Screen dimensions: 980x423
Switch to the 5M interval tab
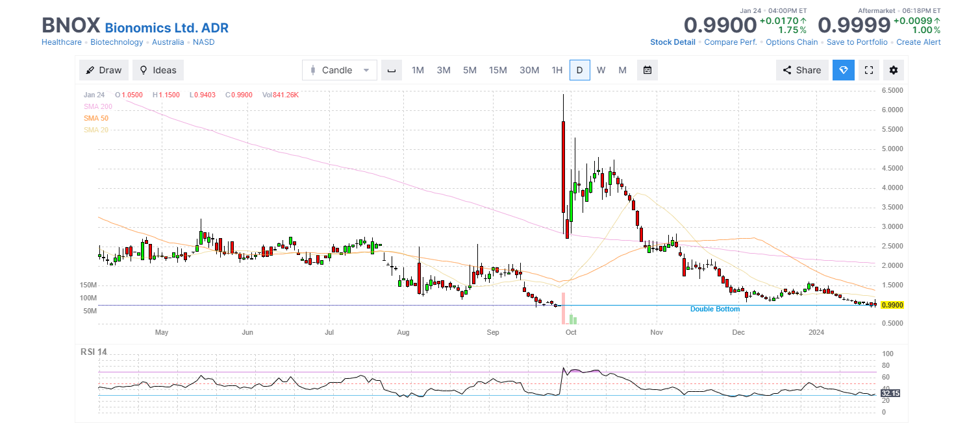pos(470,70)
